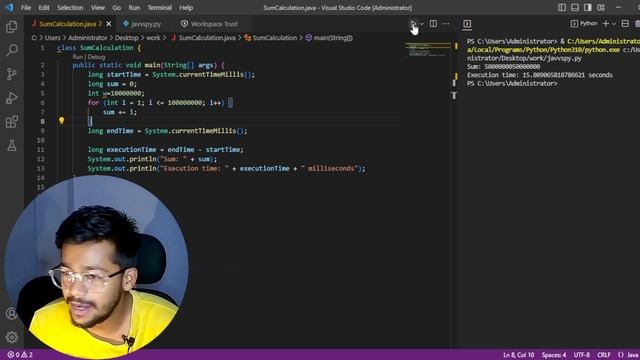The height and width of the screenshot is (360, 640).
Task: Change the UTF-8 file encoding
Action: 582,355
